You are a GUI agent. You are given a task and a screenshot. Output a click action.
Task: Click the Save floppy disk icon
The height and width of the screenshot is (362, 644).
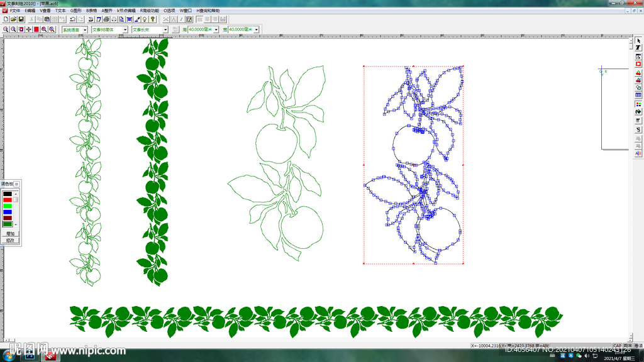21,19
